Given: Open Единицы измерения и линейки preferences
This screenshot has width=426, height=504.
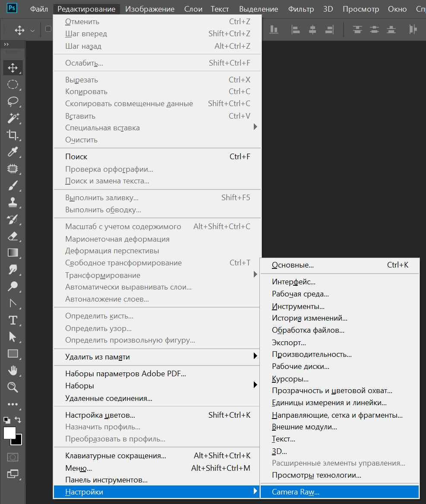Looking at the screenshot, I should (x=340, y=403).
